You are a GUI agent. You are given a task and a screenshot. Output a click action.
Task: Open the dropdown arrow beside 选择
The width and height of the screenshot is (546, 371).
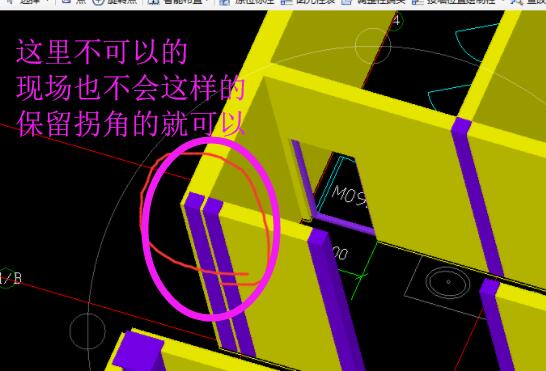(47, 2)
